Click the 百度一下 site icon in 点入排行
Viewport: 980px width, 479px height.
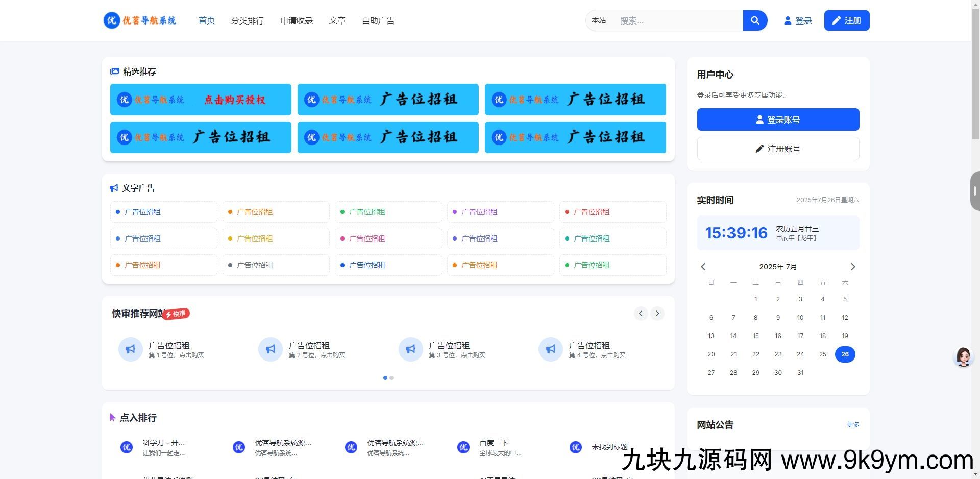click(463, 447)
